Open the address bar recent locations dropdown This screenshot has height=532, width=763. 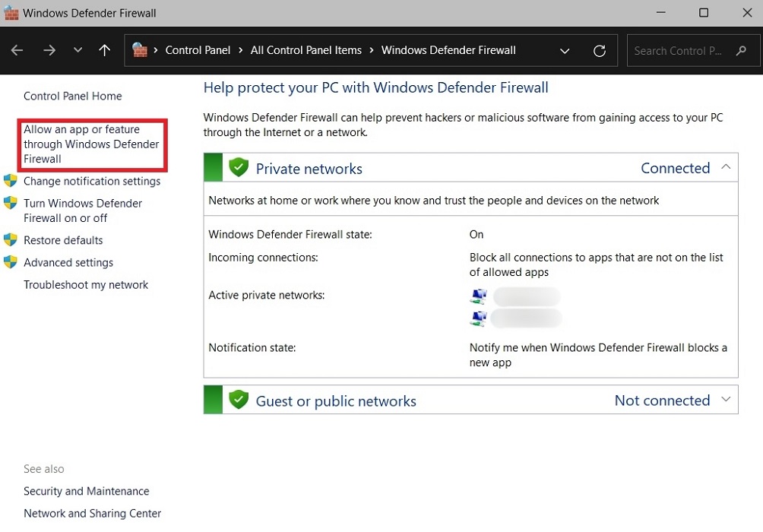(565, 50)
